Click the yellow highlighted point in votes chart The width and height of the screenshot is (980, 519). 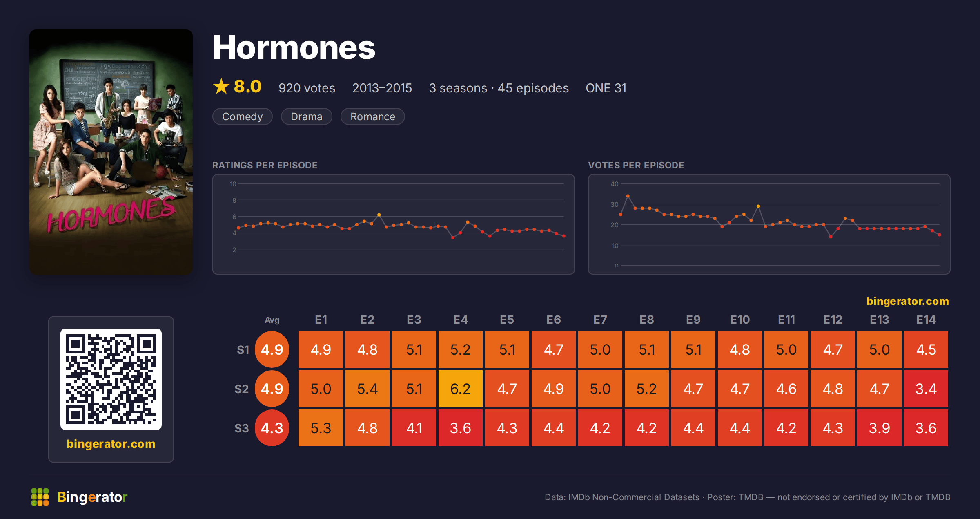coord(758,206)
